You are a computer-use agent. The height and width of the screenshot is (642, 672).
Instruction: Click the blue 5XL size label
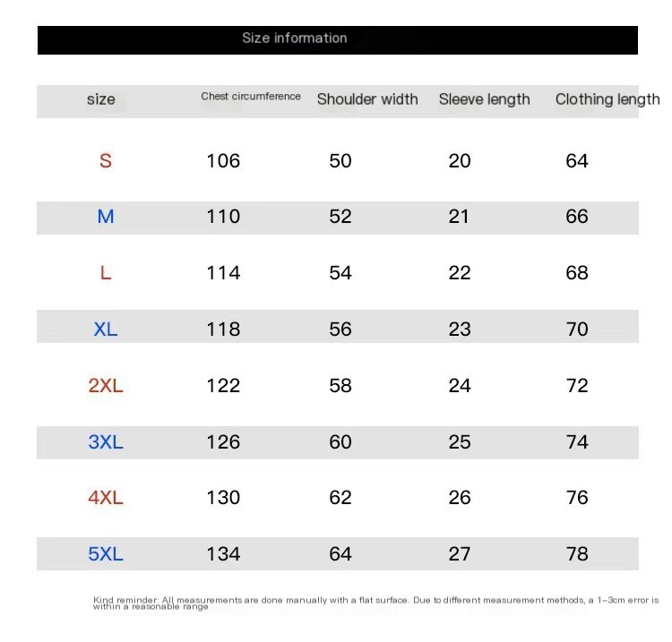coord(106,554)
